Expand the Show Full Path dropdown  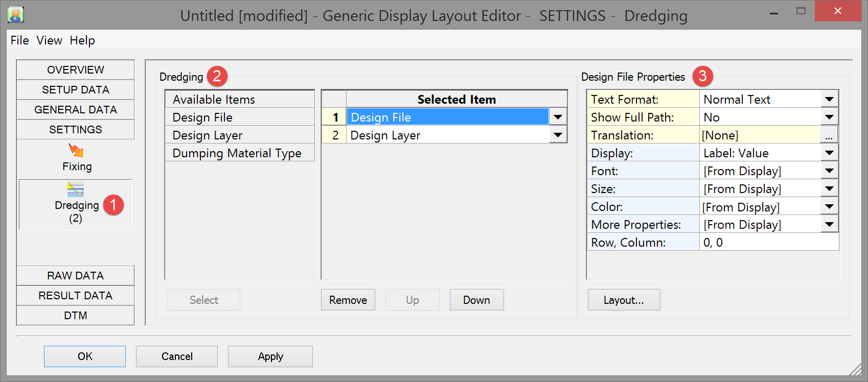point(829,117)
